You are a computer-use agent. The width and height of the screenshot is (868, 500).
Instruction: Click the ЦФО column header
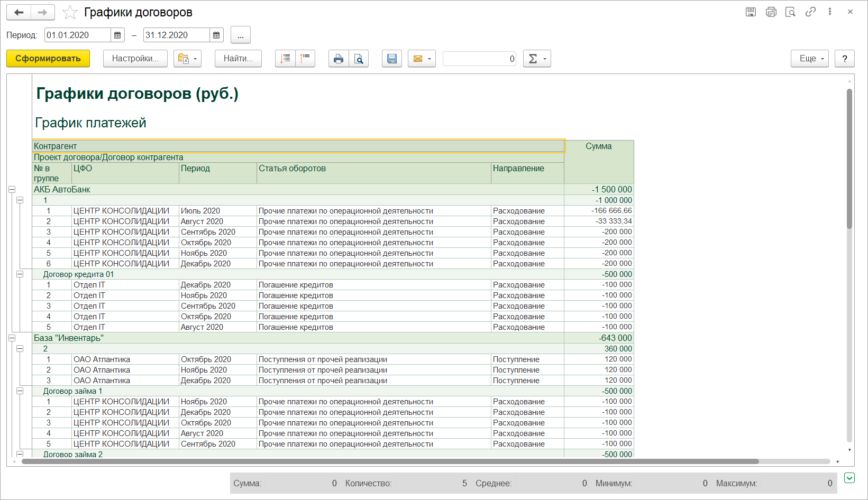tap(125, 173)
